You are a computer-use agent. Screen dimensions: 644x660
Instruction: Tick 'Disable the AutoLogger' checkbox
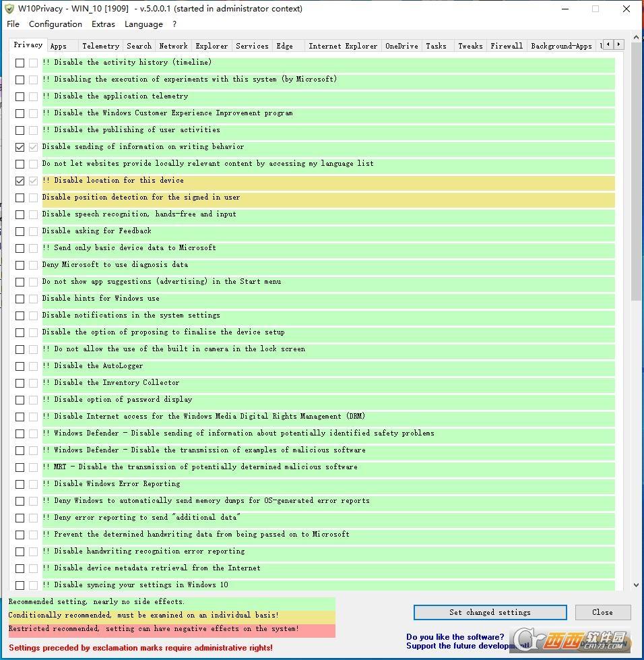pos(20,366)
